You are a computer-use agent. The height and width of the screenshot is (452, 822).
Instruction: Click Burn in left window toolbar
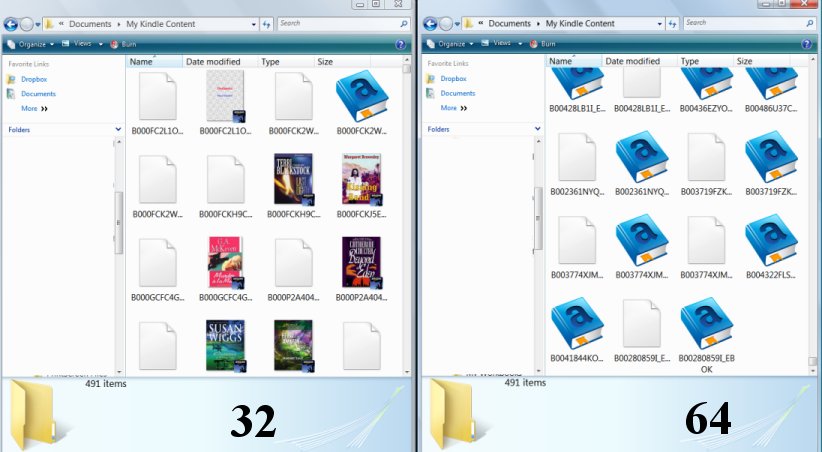123,45
